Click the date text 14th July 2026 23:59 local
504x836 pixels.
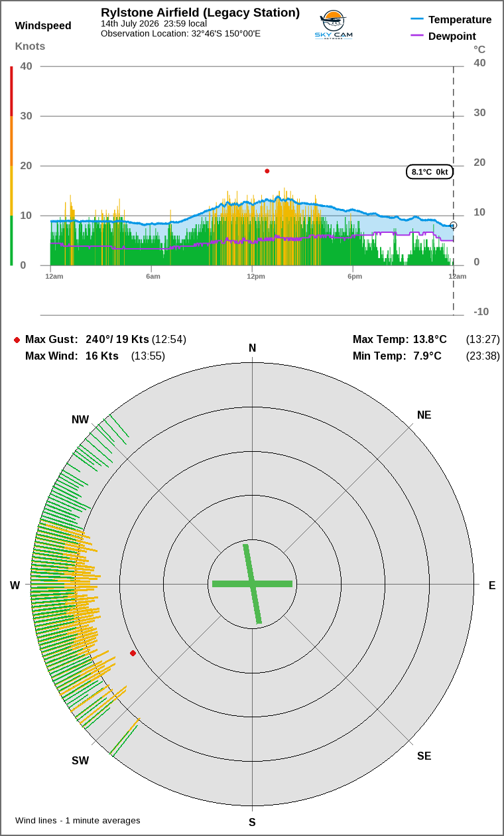tap(154, 24)
